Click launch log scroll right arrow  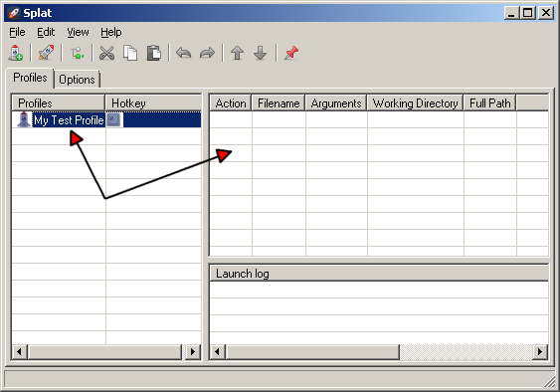pos(540,352)
